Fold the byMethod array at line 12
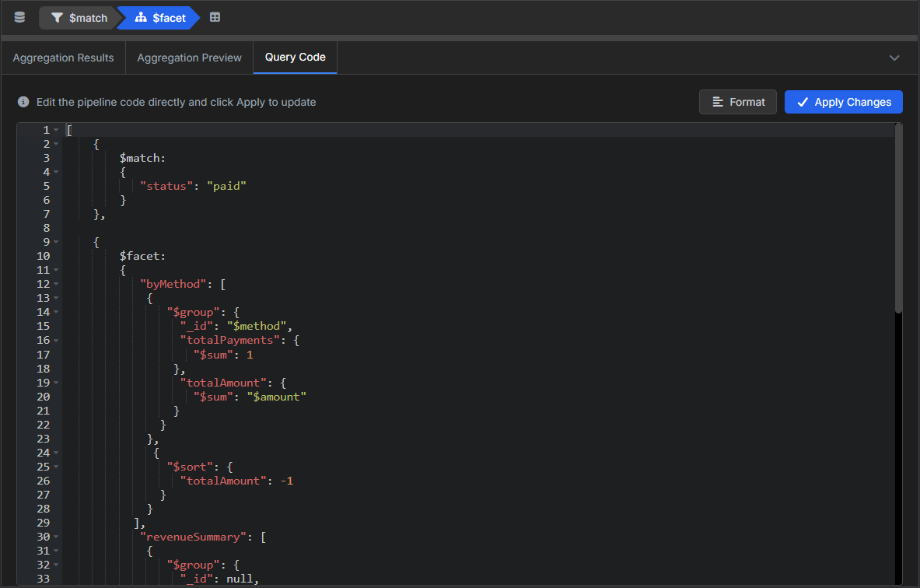The width and height of the screenshot is (920, 588). 56,284
